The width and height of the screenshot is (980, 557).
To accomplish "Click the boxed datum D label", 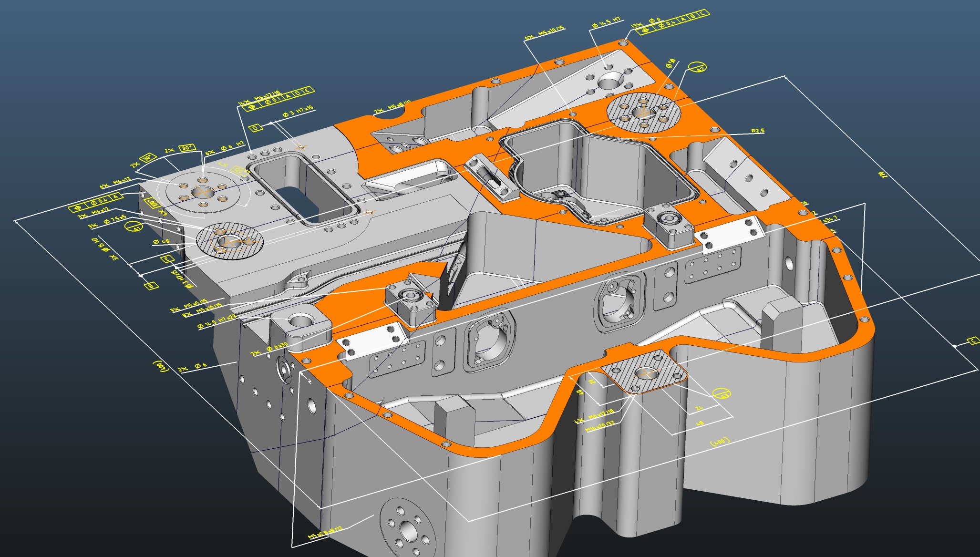I will coord(256,128).
